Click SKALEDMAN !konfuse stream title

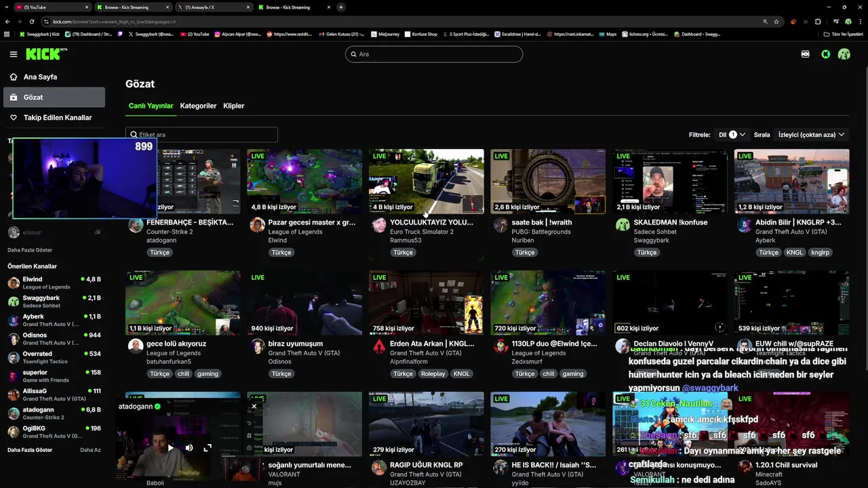[670, 222]
